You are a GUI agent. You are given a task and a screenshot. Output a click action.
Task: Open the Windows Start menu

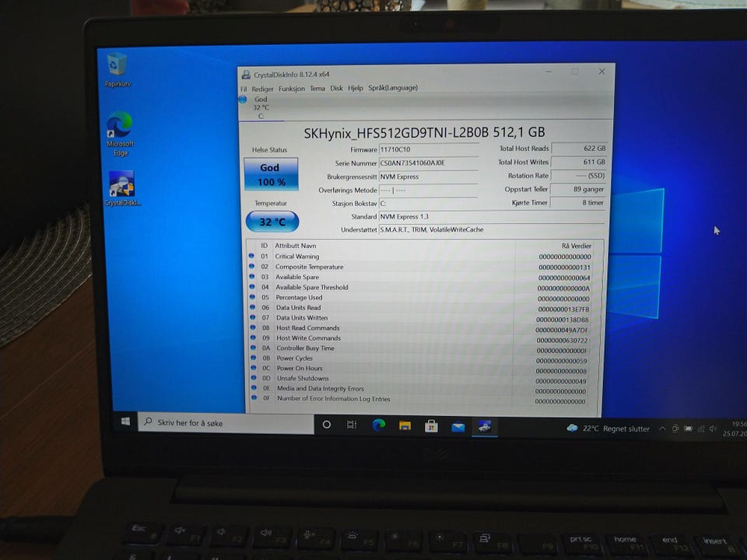tap(126, 422)
